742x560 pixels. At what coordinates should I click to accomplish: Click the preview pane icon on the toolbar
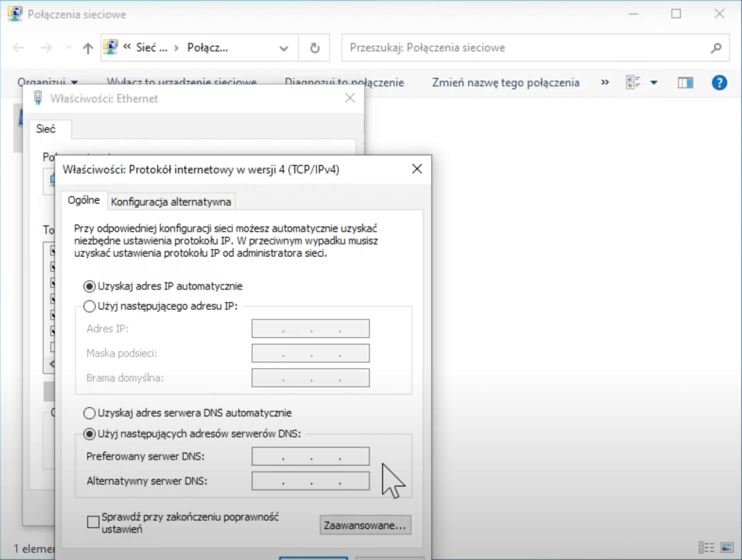tap(685, 82)
